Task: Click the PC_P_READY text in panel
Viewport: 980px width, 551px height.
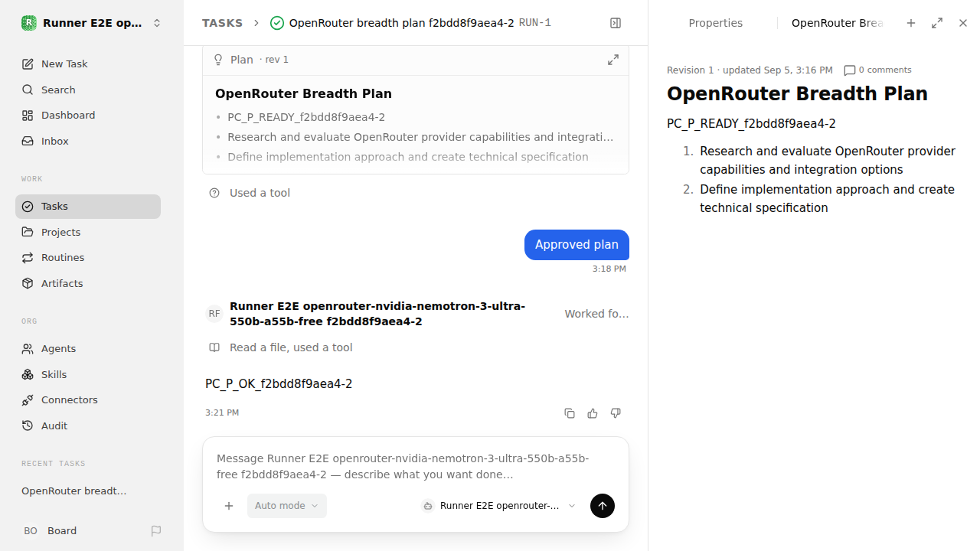Action: click(751, 123)
